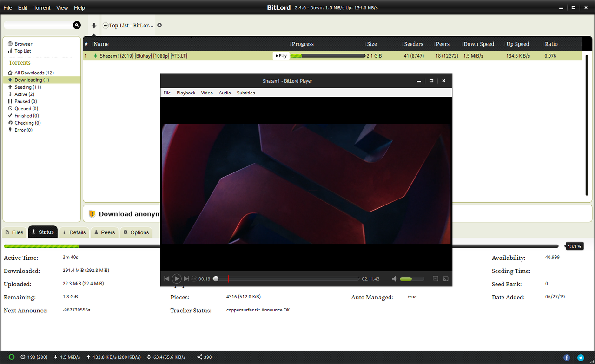Image resolution: width=595 pixels, height=364 pixels.
Task: Open a new tab with plus icon
Action: [159, 25]
